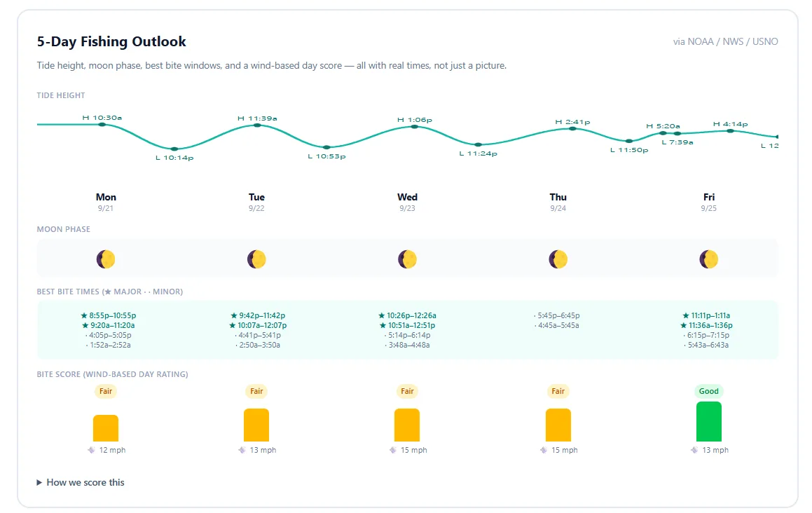812x513 pixels.
Task: Select the L 11:24p low tide point
Action: pos(478,144)
